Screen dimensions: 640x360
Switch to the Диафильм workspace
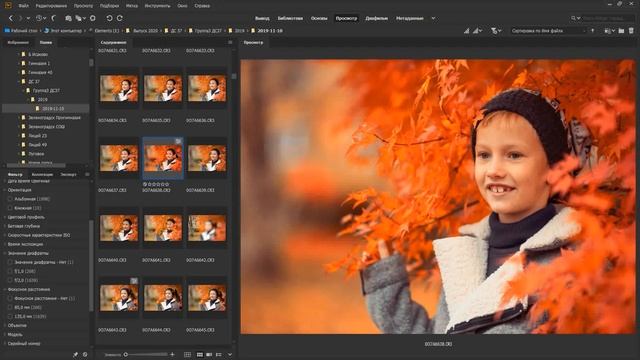pos(376,18)
